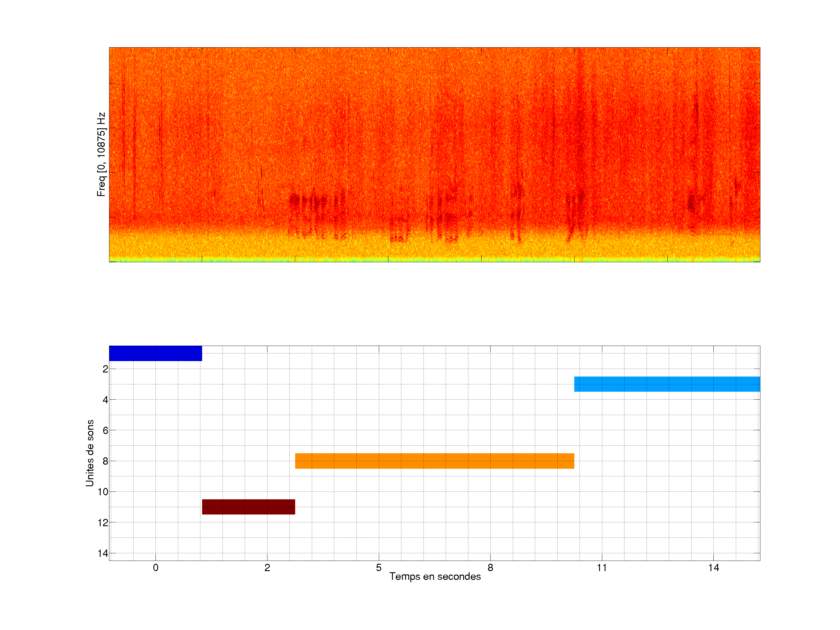Click the 'Temps en secondes' axis label

coord(435,576)
